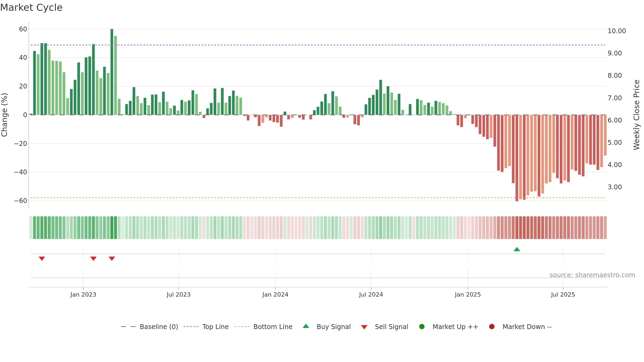The image size is (644, 362).
Task: Click the 'Jan 2025' x-axis label
Action: (x=468, y=295)
